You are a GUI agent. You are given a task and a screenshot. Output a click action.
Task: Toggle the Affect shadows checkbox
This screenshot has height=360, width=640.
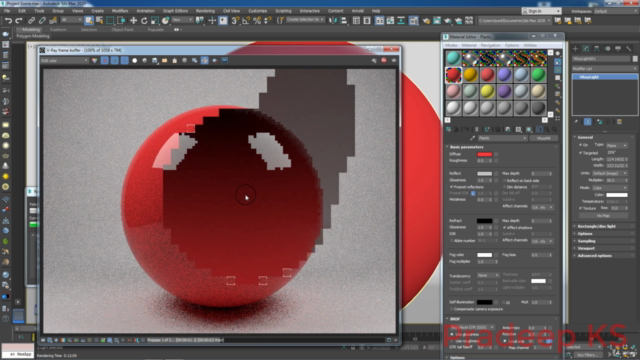coord(504,227)
